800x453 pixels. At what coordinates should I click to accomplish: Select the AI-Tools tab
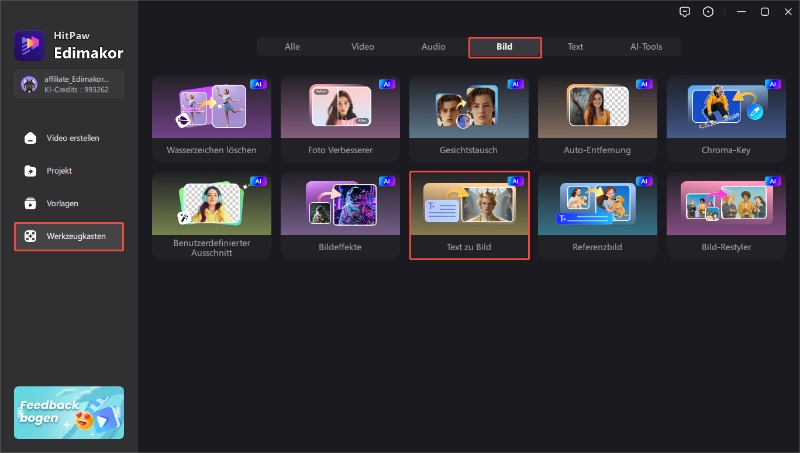click(646, 47)
